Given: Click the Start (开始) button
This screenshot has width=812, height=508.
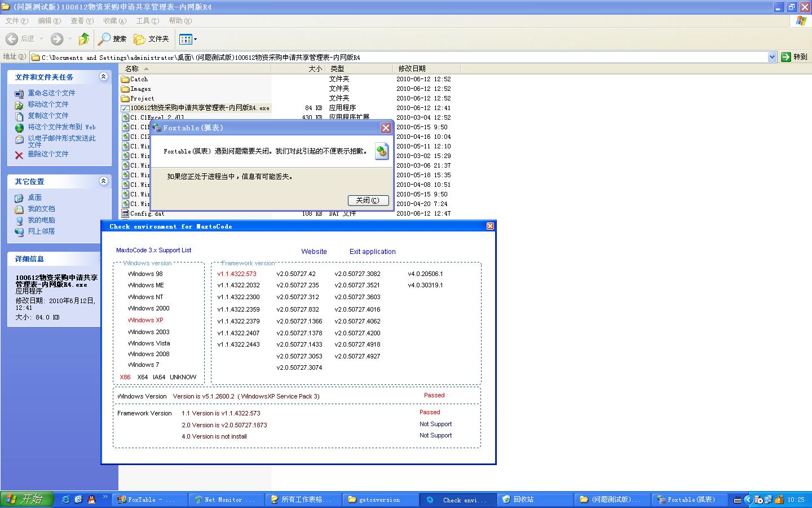Looking at the screenshot, I should point(26,500).
